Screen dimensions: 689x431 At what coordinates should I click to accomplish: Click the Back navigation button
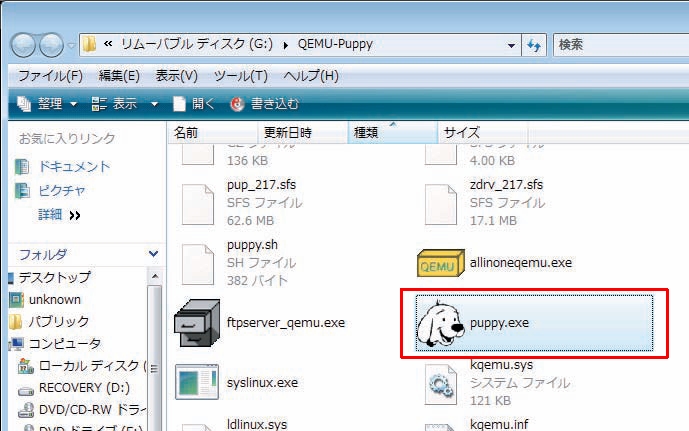coord(23,45)
